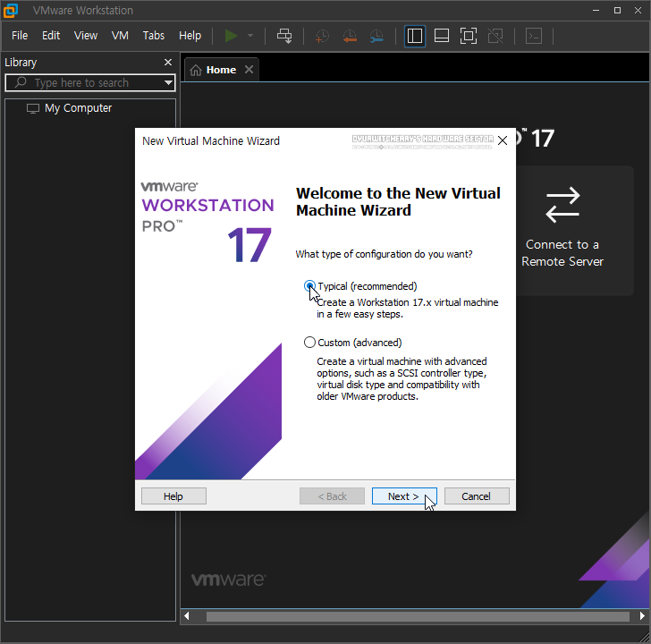Open the Tabs menu
The height and width of the screenshot is (644, 651).
point(154,36)
